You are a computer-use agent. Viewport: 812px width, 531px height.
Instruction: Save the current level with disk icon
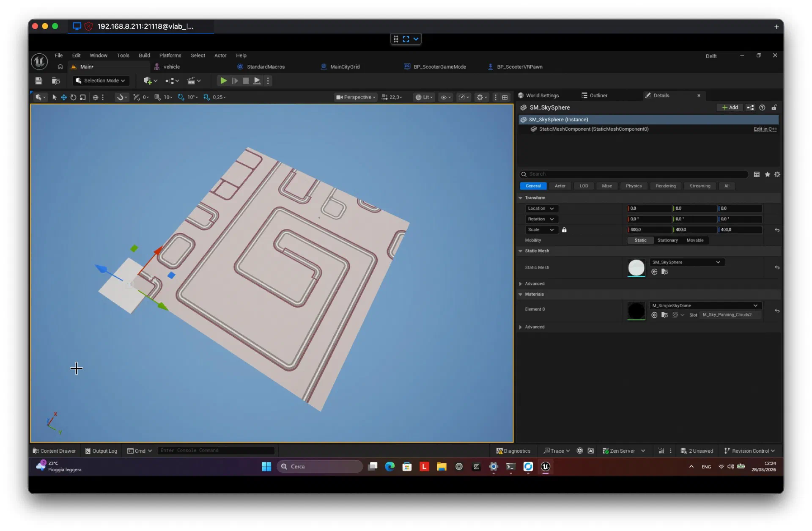38,80
